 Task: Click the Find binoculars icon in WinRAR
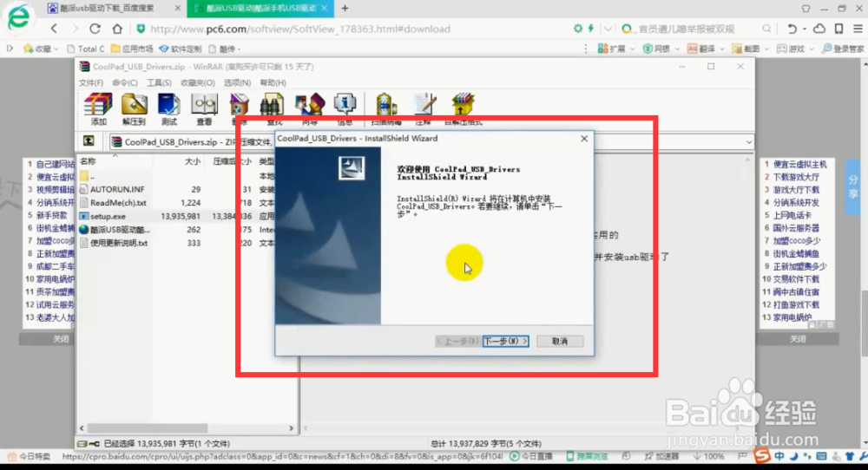(x=273, y=105)
